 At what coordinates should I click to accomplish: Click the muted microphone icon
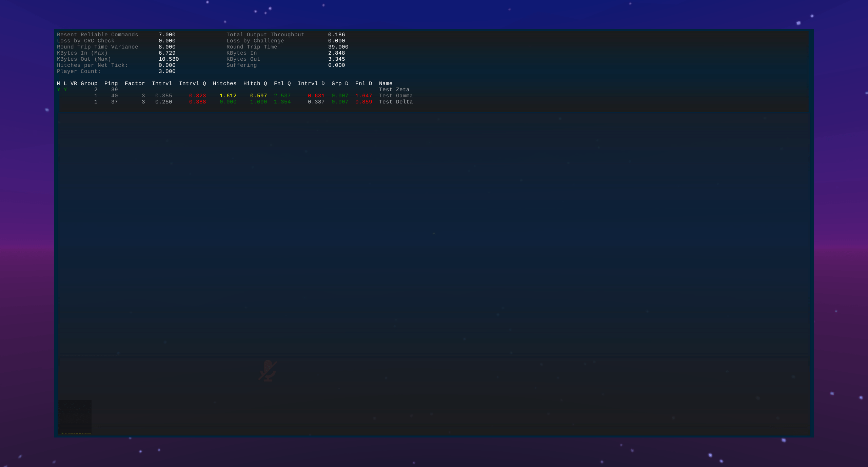coord(268,371)
